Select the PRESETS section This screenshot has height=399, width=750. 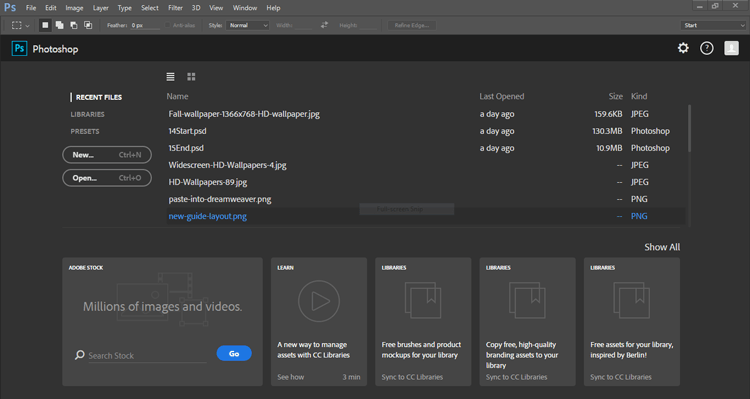click(x=85, y=131)
